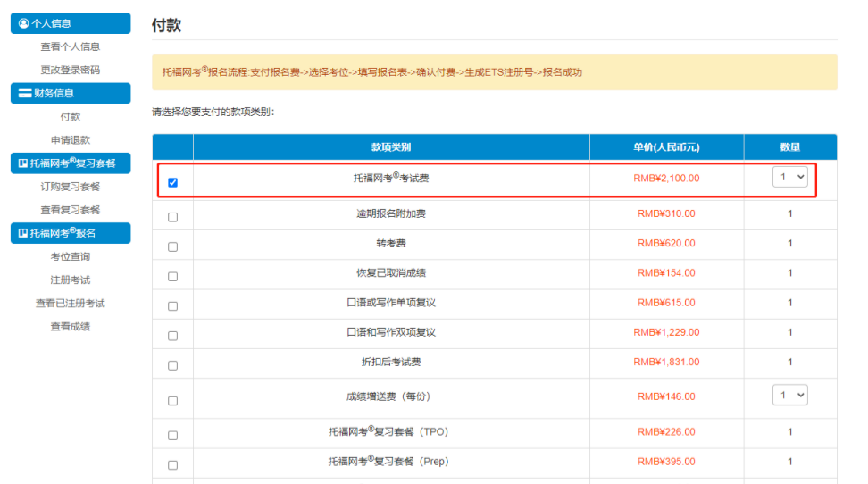Select the 复习套餐 (TPO) checkbox

172,435
